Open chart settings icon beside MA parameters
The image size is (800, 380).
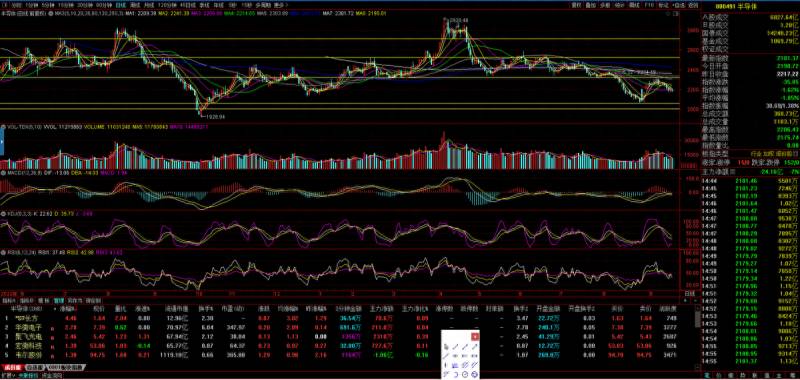(x=51, y=13)
